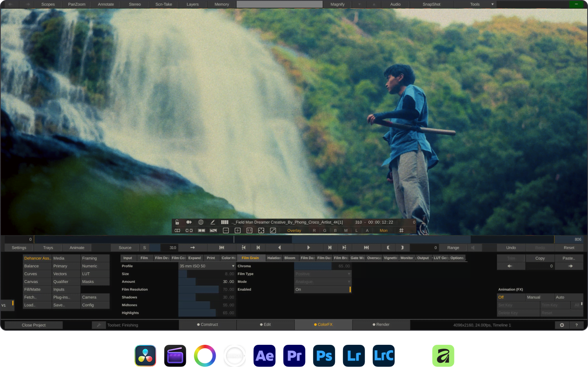Toggle the M matte view
The width and height of the screenshot is (588, 373).
346,230
